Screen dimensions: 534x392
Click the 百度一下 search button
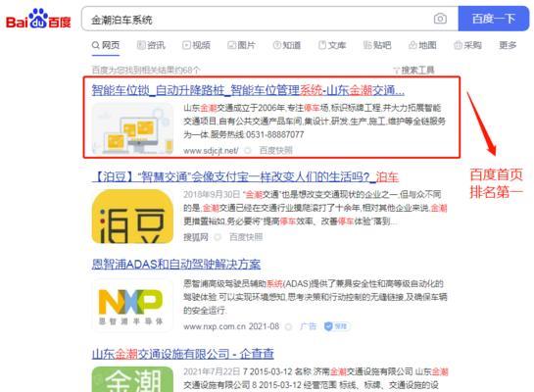point(494,19)
